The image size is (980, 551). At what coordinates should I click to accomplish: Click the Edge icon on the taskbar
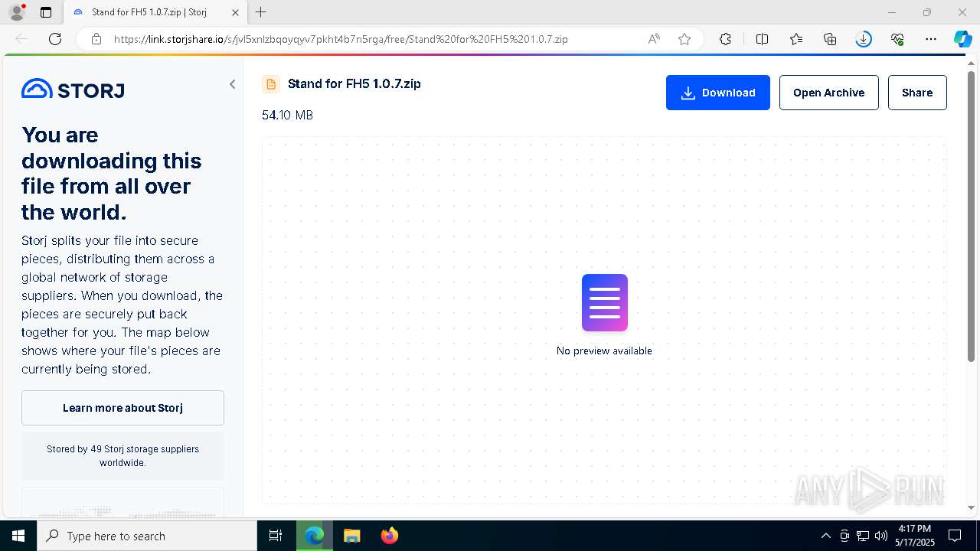[x=315, y=536]
